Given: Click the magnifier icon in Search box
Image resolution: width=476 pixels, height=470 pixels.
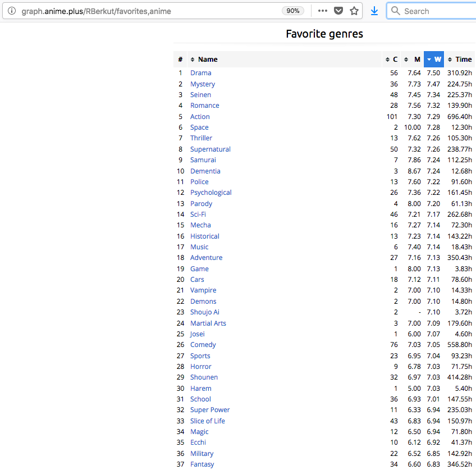Looking at the screenshot, I should point(396,11).
